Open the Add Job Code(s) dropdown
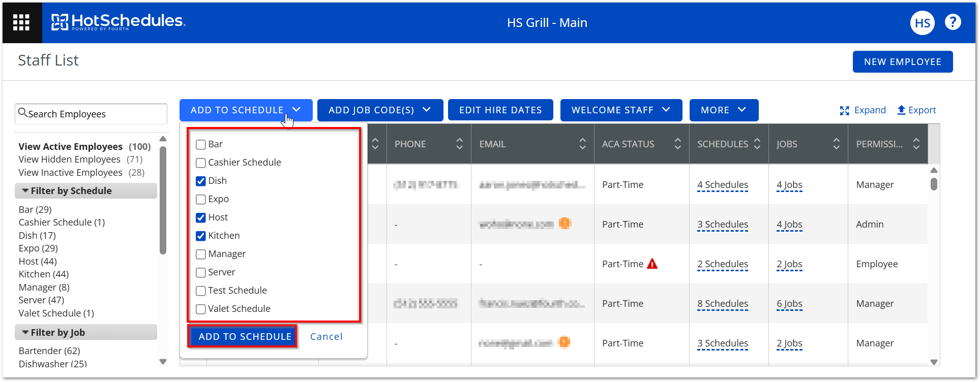The image size is (980, 382). (380, 110)
